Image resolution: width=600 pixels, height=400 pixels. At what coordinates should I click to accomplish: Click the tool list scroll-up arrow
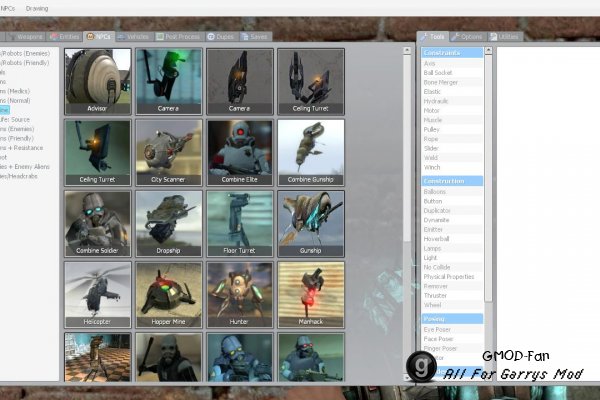488,50
